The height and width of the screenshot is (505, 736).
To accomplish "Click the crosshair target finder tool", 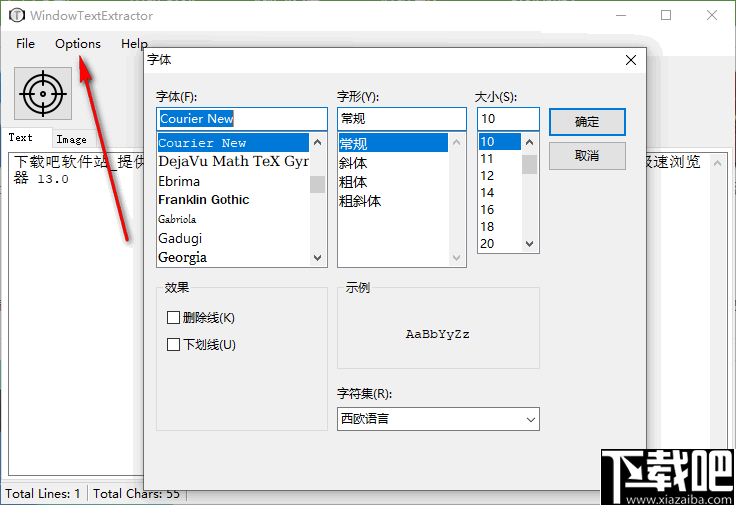I will (x=43, y=93).
